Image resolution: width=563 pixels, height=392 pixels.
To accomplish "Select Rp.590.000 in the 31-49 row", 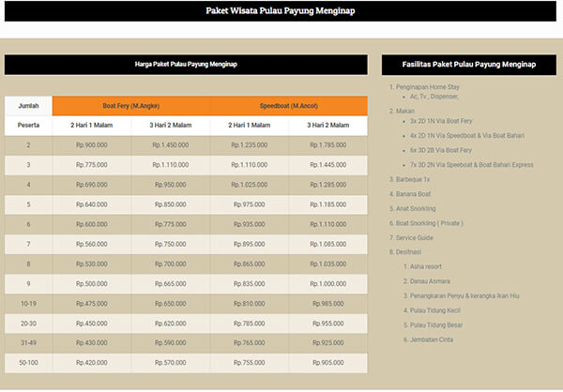I will coord(171,343).
